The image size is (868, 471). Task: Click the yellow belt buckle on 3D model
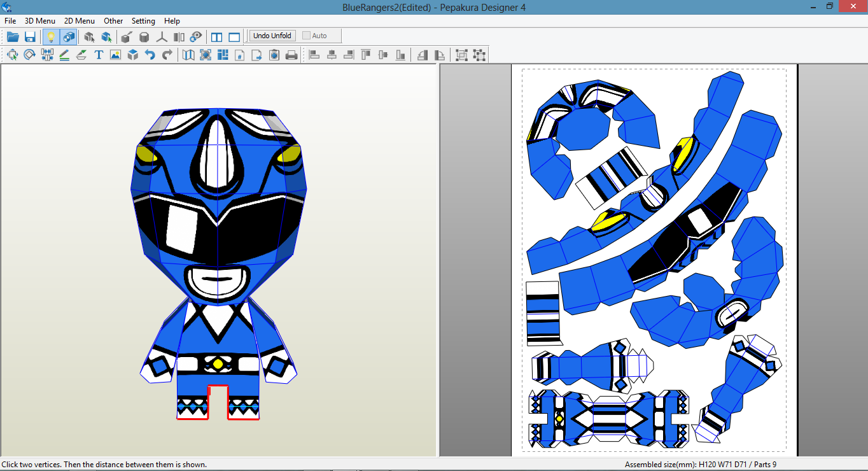coord(218,363)
